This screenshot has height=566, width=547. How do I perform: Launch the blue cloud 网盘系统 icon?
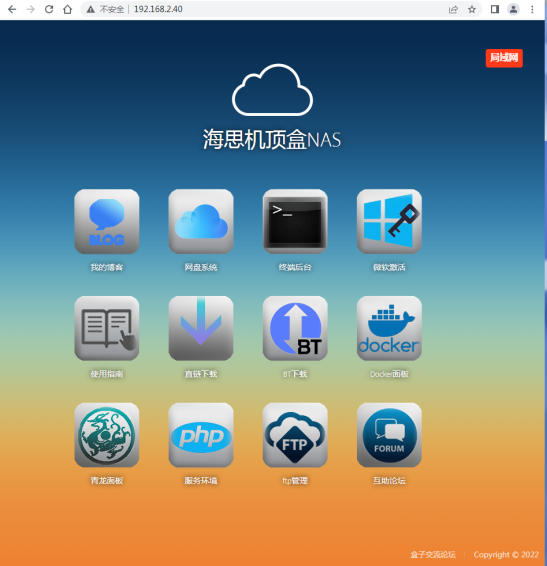201,221
